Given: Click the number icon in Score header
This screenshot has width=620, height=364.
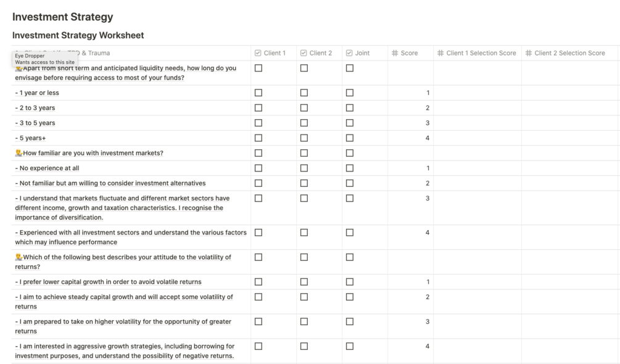Looking at the screenshot, I should coord(395,53).
